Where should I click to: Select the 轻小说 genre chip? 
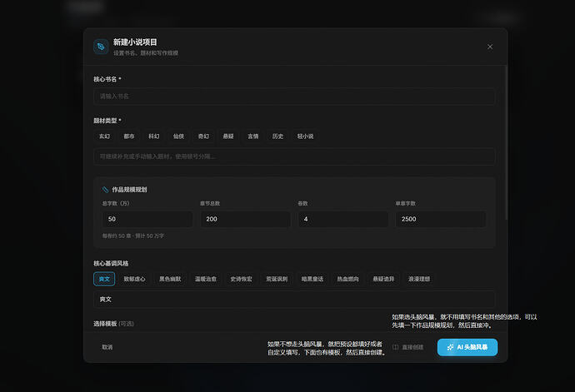coord(305,136)
